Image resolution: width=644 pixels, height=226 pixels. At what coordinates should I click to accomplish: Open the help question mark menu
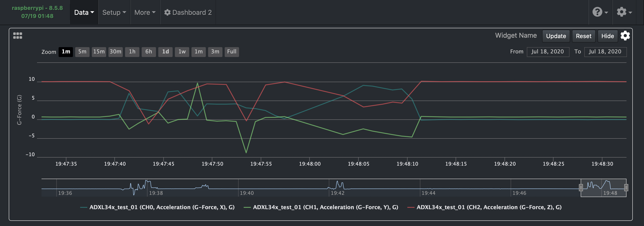coord(597,12)
